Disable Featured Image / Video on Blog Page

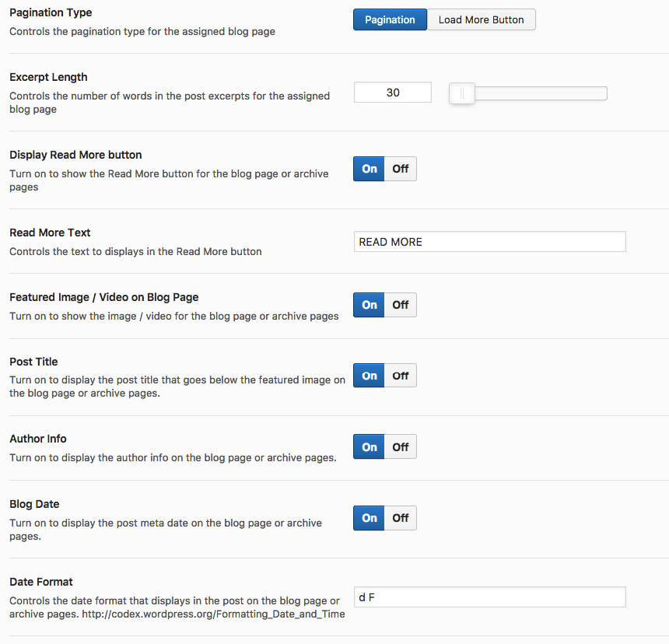pyautogui.click(x=401, y=305)
